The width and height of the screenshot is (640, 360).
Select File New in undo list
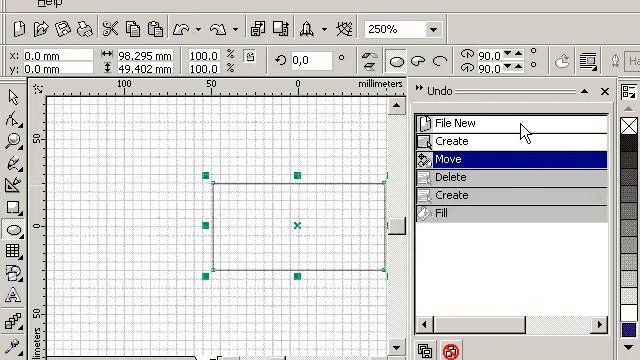click(x=511, y=123)
